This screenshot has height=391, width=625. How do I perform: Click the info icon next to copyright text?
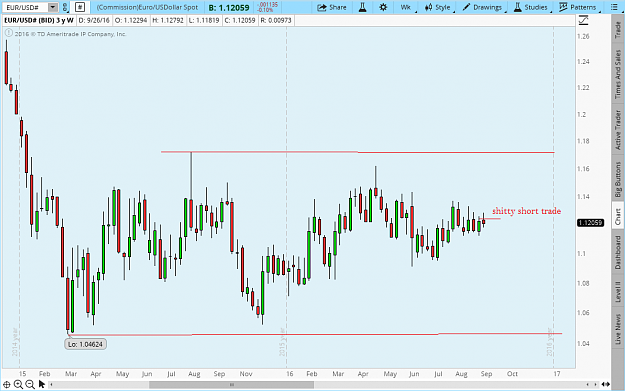point(8,33)
